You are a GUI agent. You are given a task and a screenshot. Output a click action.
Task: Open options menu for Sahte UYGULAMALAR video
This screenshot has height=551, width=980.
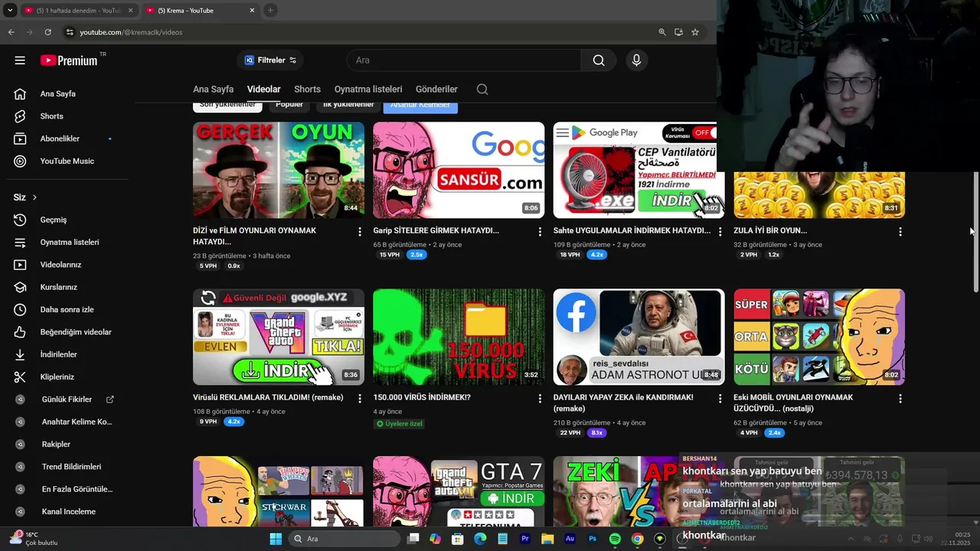720,231
